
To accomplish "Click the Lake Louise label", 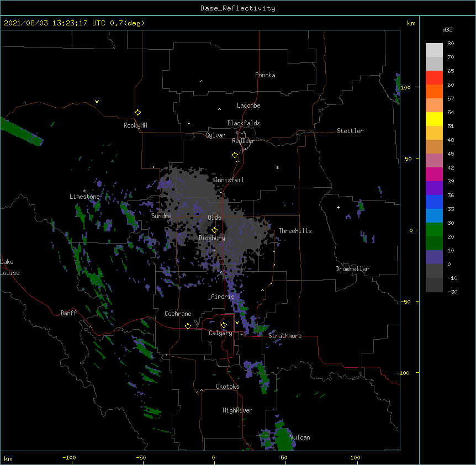I will point(10,267).
